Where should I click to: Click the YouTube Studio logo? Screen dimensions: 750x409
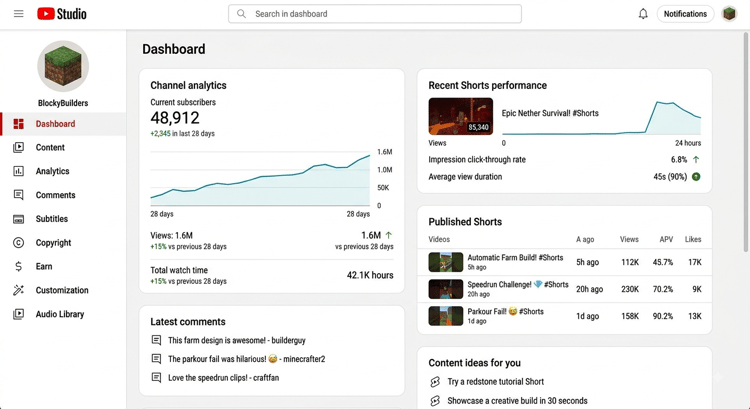tap(62, 14)
